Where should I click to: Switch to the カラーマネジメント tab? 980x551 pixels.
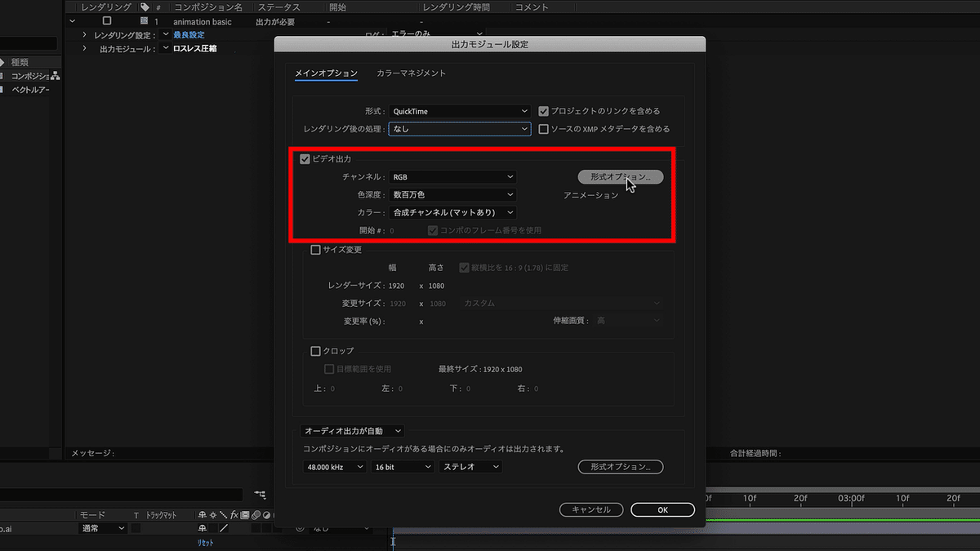point(411,73)
